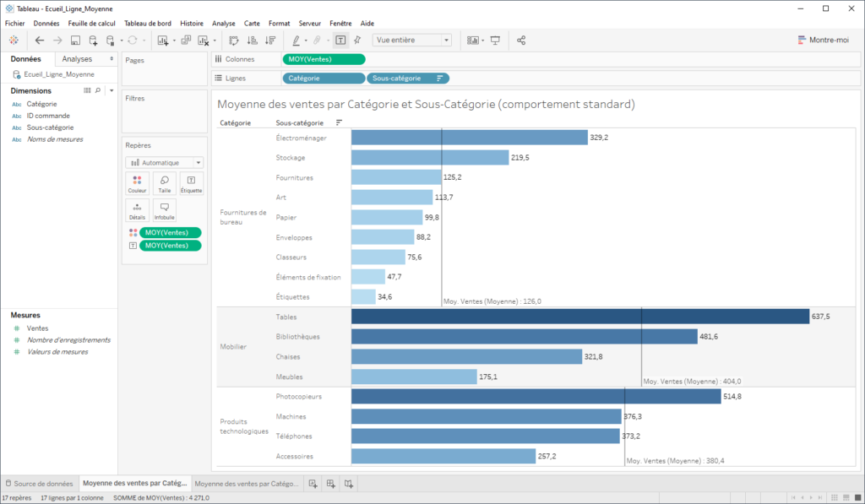The image size is (865, 504).
Task: Click the Taille marks card button
Action: tap(165, 184)
